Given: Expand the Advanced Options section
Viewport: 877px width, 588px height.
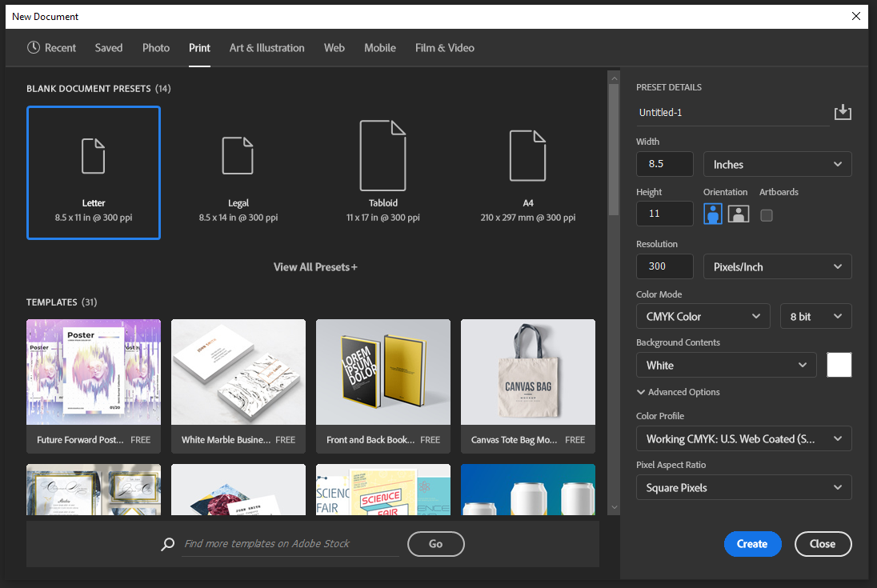Looking at the screenshot, I should [679, 392].
